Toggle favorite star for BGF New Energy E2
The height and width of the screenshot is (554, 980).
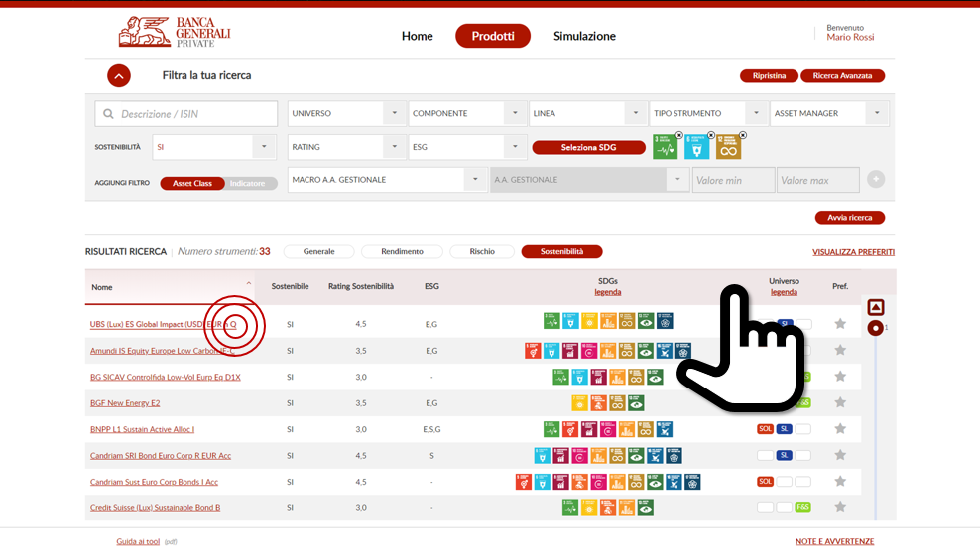point(840,402)
